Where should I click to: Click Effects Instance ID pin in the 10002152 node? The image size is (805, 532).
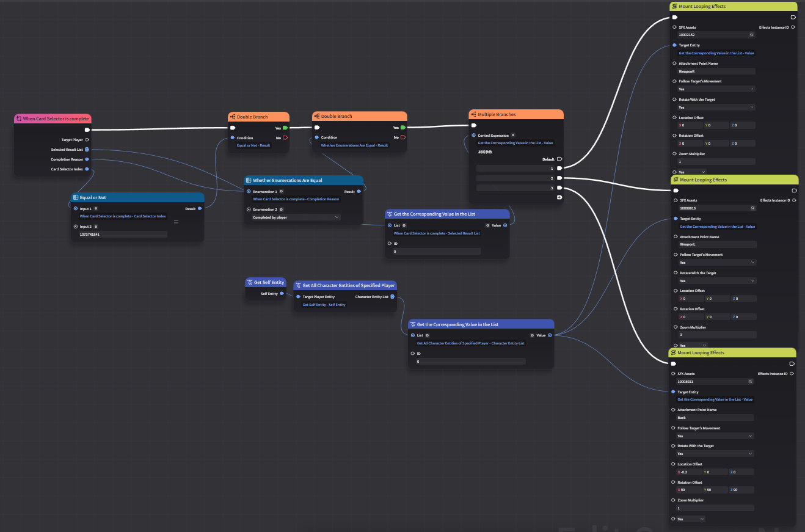point(793,27)
